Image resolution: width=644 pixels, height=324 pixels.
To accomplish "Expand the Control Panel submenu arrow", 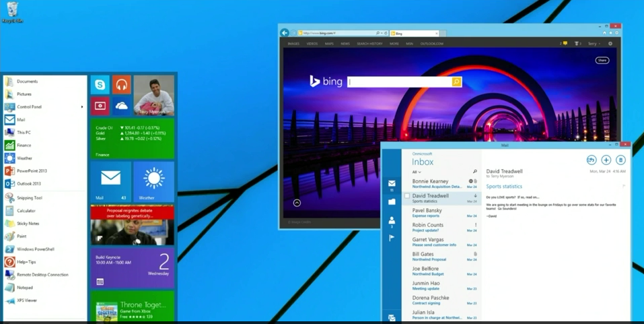I will pyautogui.click(x=82, y=107).
